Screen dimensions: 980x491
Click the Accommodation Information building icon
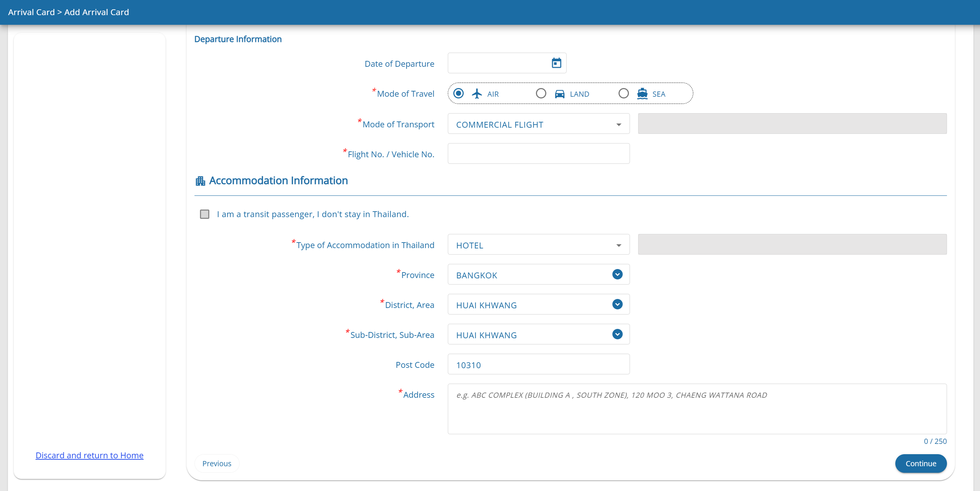coord(200,181)
